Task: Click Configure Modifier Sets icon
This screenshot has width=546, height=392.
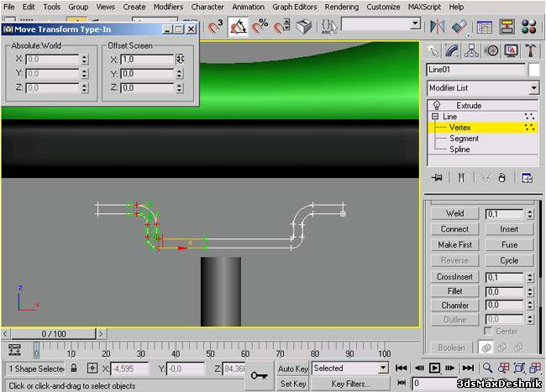Action: pos(527,178)
